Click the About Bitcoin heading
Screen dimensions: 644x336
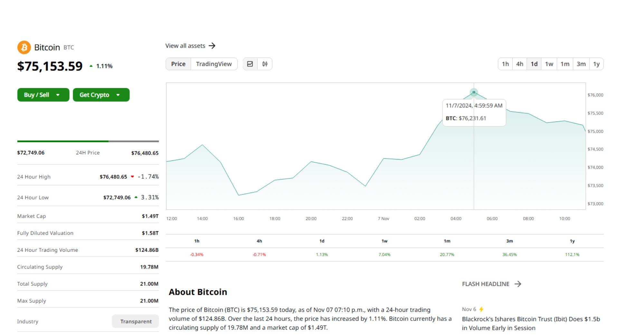point(198,292)
